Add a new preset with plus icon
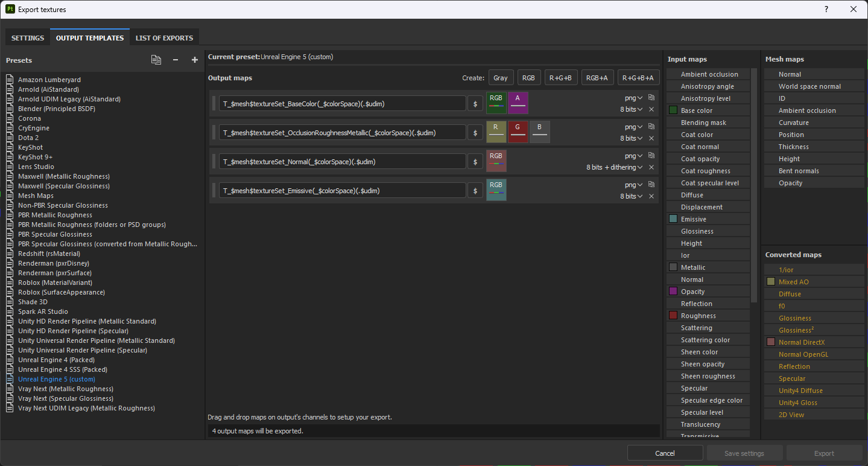 (x=194, y=60)
